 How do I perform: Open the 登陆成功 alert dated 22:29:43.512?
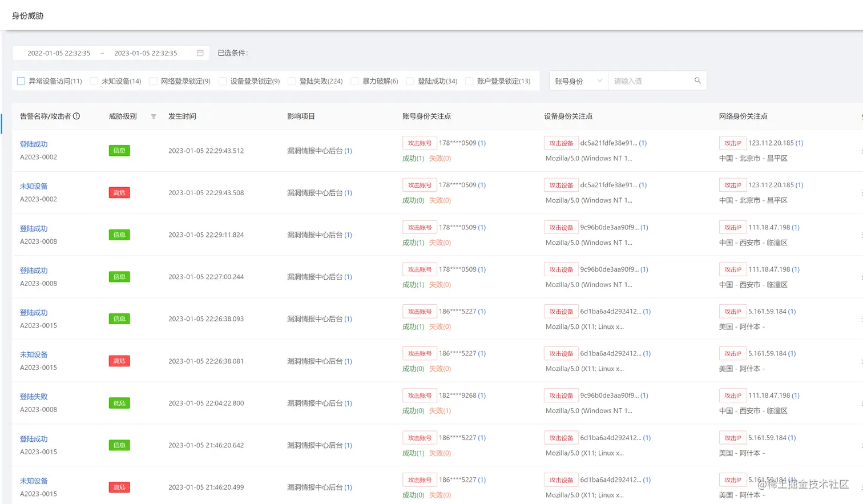(x=34, y=144)
